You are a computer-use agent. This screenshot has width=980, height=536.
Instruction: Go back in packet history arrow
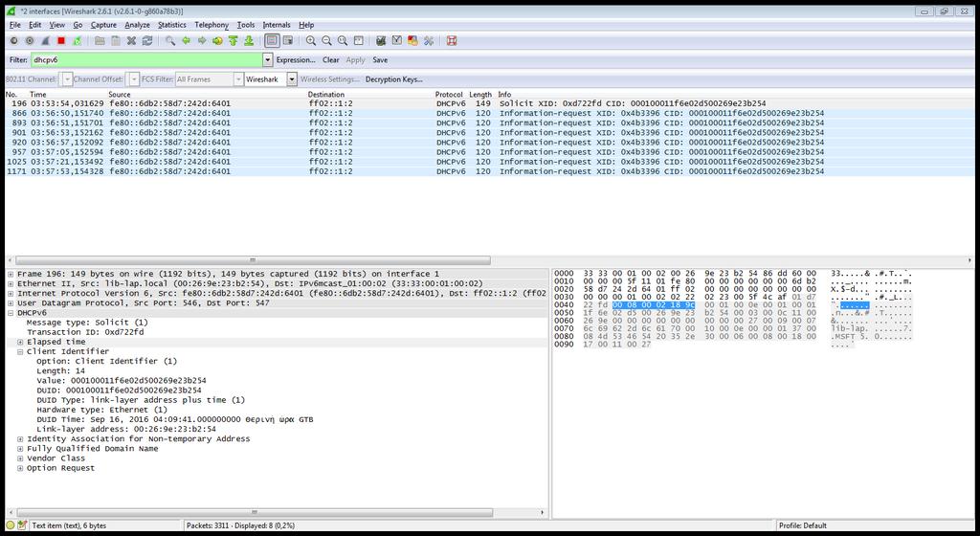[186, 40]
